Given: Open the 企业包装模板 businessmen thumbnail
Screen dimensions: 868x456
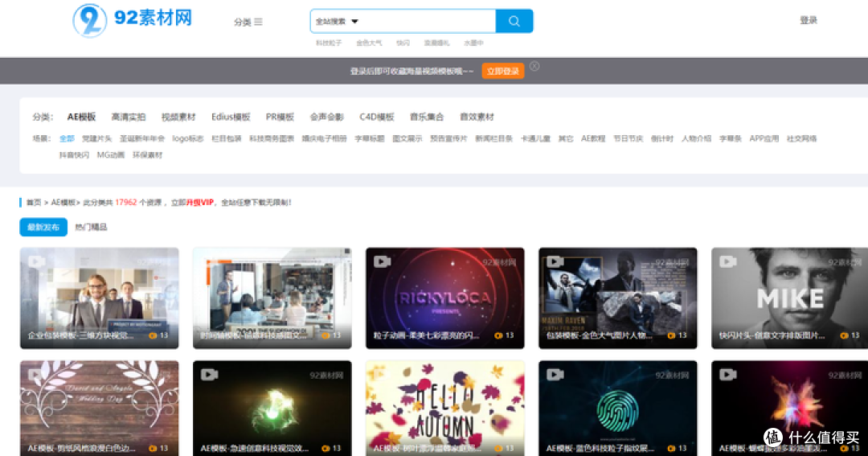Looking at the screenshot, I should tap(99, 298).
